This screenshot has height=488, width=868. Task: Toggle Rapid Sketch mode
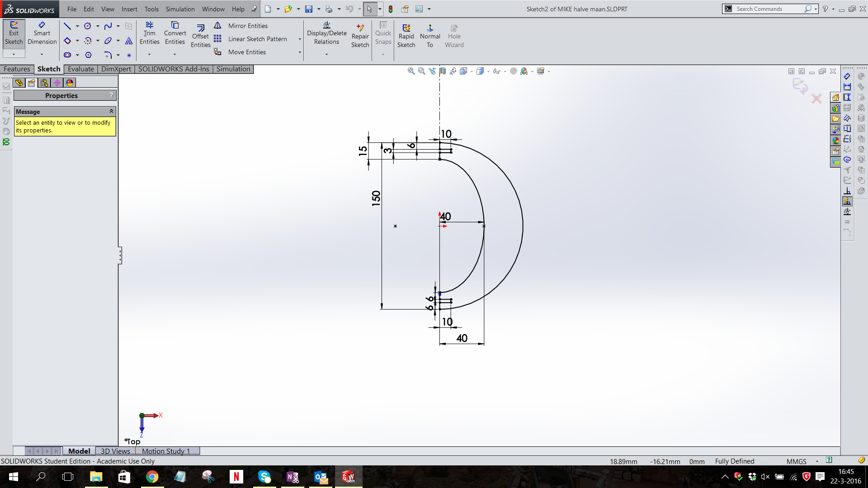coord(406,36)
